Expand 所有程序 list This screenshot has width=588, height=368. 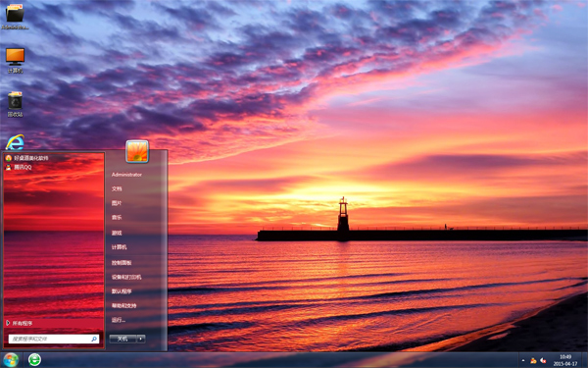pos(54,323)
